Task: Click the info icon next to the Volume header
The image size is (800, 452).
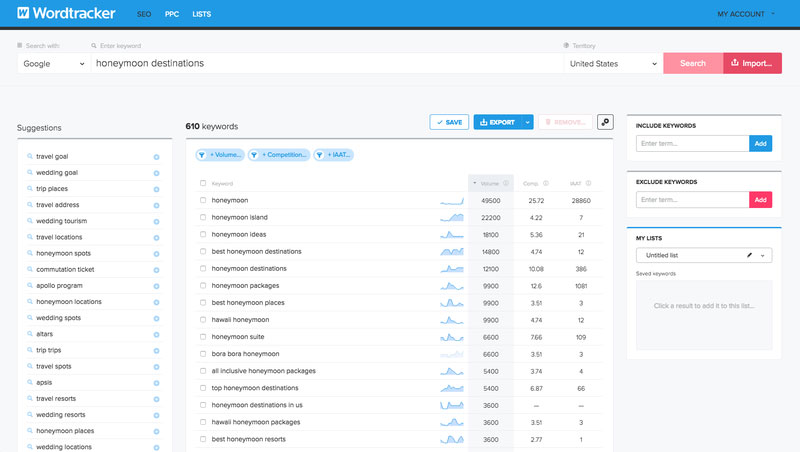Action: pyautogui.click(x=506, y=183)
